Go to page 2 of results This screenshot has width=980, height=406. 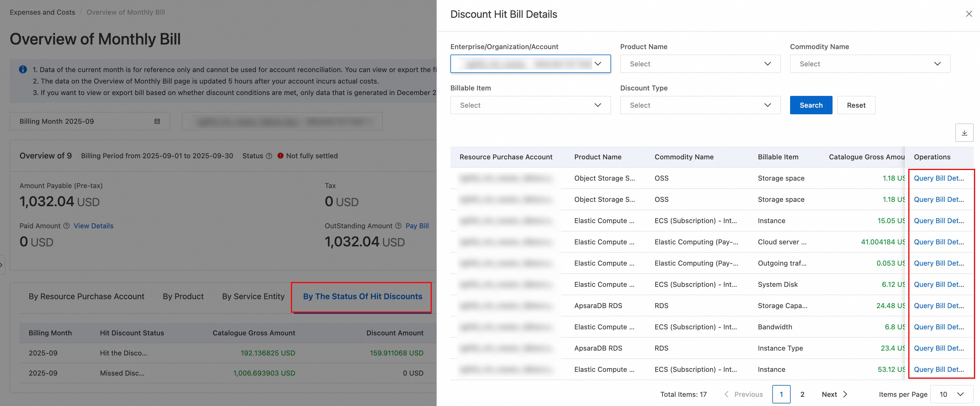802,394
